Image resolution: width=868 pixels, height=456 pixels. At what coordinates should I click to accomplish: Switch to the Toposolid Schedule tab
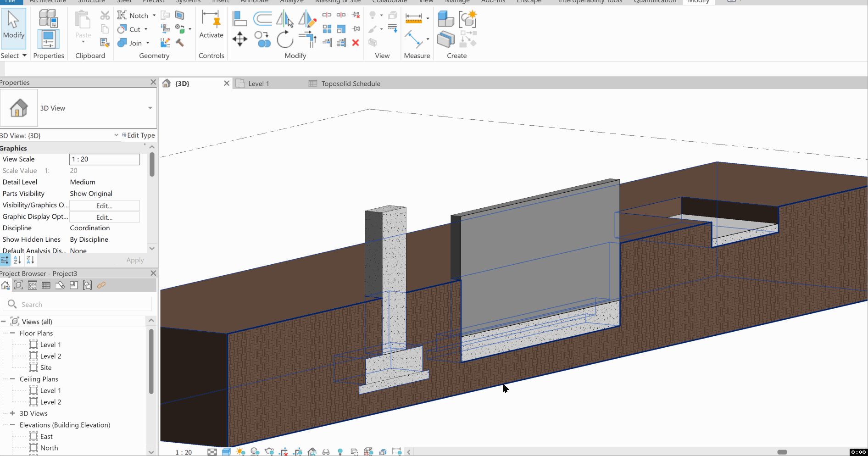[351, 83]
